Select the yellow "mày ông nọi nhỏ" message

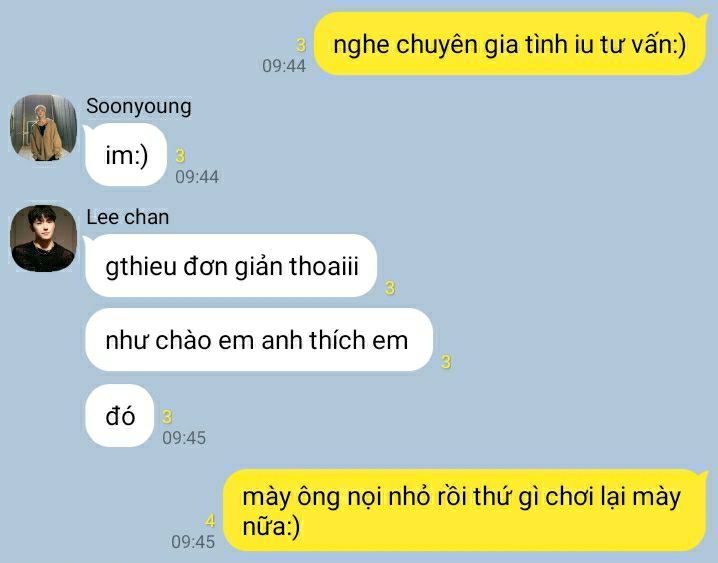point(465,510)
